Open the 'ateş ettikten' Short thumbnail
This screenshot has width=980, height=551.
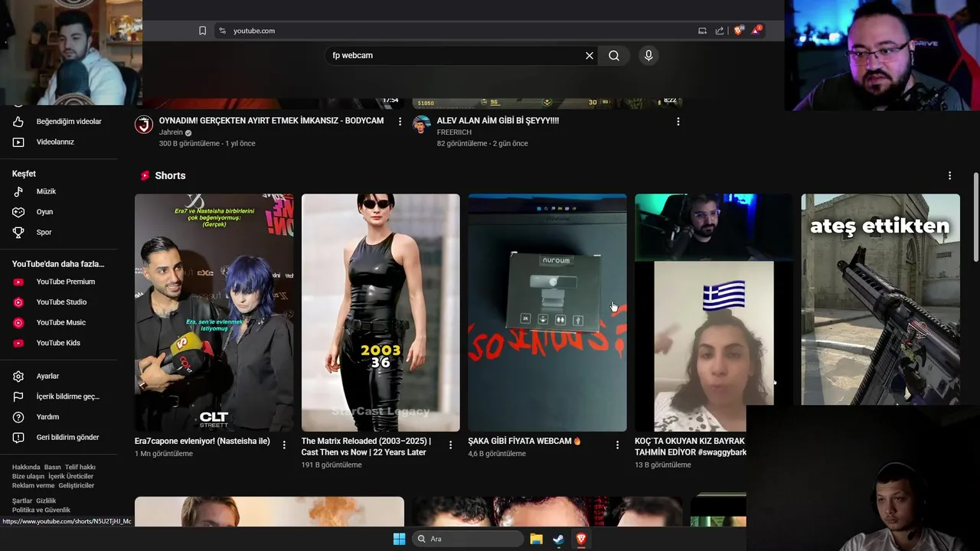[880, 298]
